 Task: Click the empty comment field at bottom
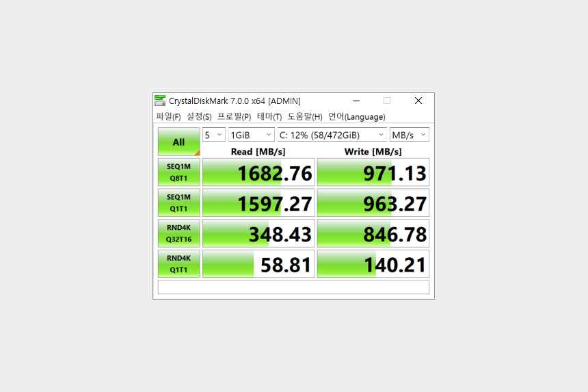pyautogui.click(x=293, y=287)
